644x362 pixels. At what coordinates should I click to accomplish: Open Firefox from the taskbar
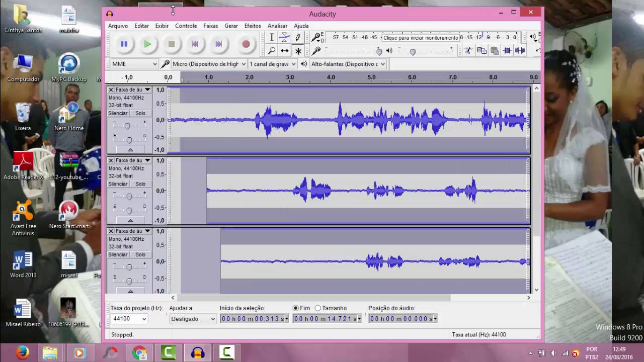[x=22, y=353]
